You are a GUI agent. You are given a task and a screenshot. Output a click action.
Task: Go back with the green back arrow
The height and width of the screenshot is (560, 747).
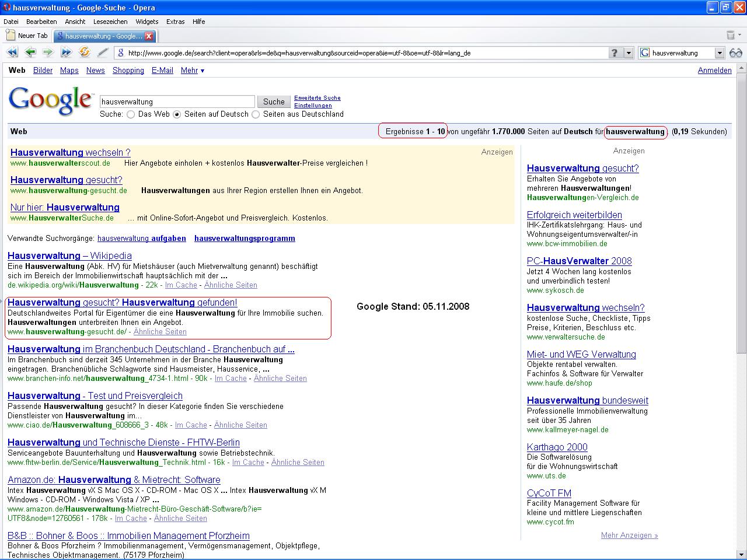pyautogui.click(x=30, y=52)
